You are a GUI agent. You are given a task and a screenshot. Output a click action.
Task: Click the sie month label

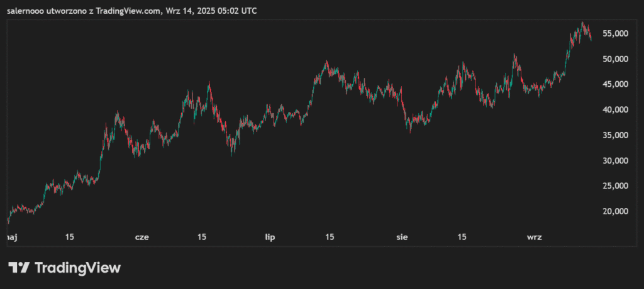pyautogui.click(x=402, y=237)
